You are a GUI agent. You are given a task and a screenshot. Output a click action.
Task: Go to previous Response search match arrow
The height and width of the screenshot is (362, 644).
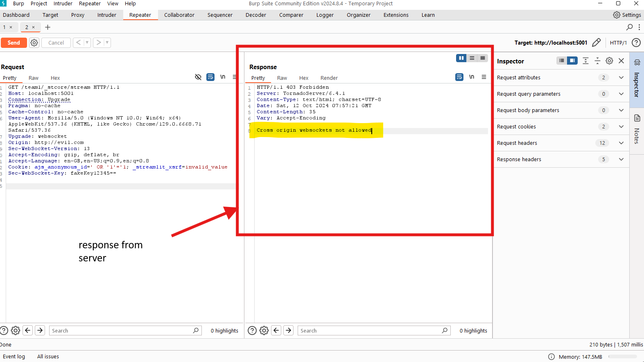pos(276,331)
